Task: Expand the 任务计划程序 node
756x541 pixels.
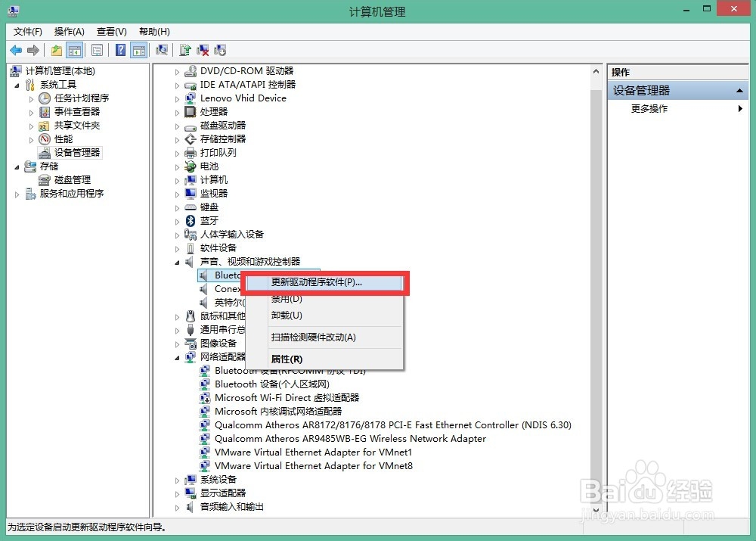Action: [x=31, y=99]
